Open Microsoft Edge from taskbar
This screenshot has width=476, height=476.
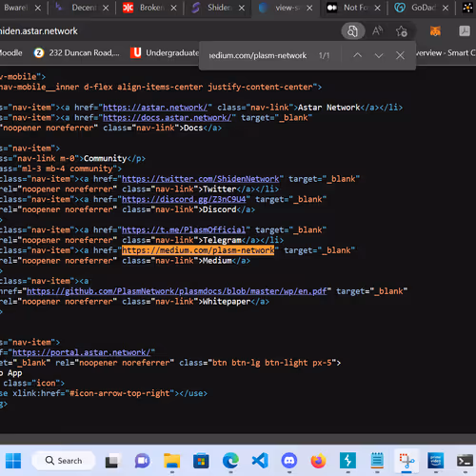click(x=230, y=461)
